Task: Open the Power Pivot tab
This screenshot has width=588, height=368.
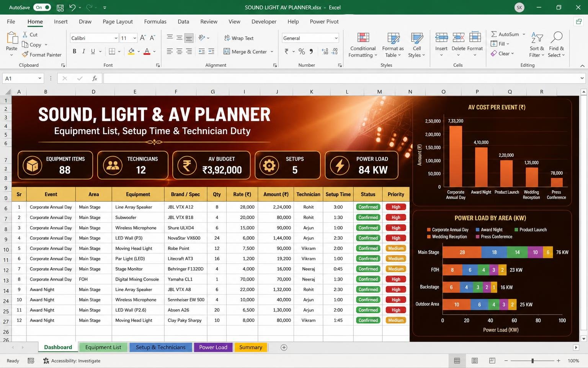Action: [x=324, y=21]
